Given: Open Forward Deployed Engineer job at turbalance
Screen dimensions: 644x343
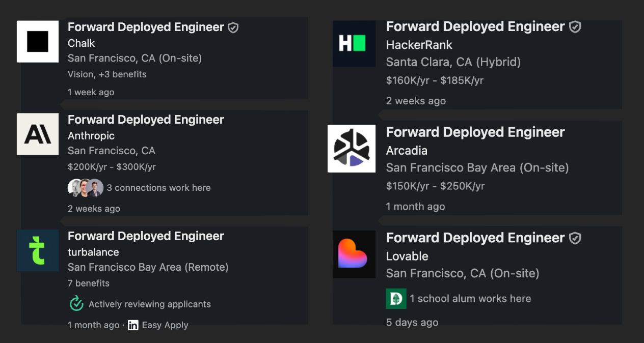Looking at the screenshot, I should coord(146,236).
